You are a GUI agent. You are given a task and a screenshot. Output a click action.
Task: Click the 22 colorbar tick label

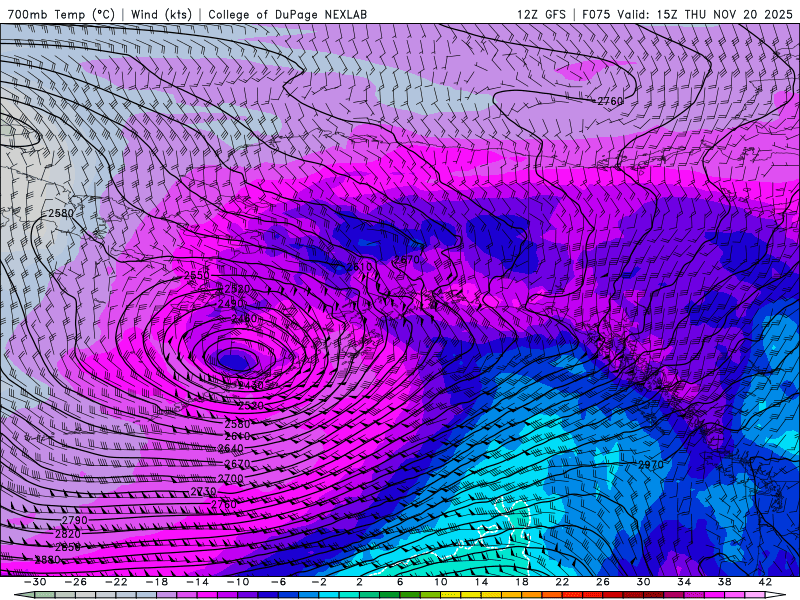562,582
